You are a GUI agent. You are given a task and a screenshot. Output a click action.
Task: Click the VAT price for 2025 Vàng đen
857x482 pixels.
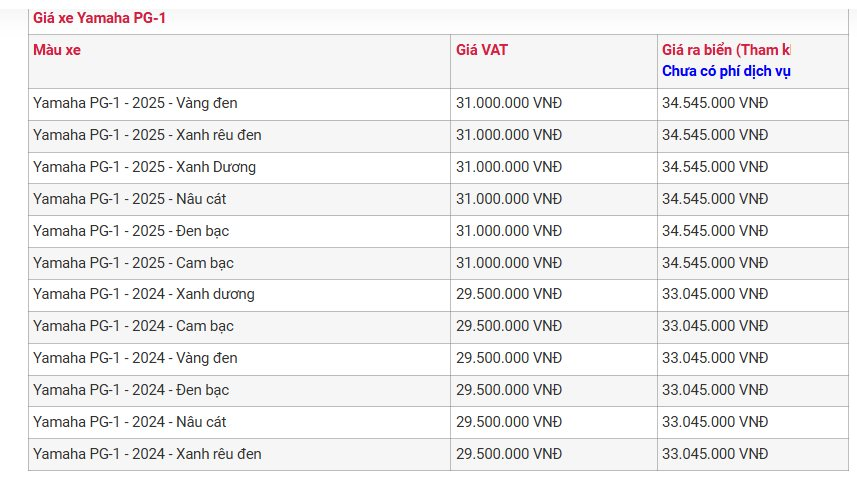[x=509, y=103]
